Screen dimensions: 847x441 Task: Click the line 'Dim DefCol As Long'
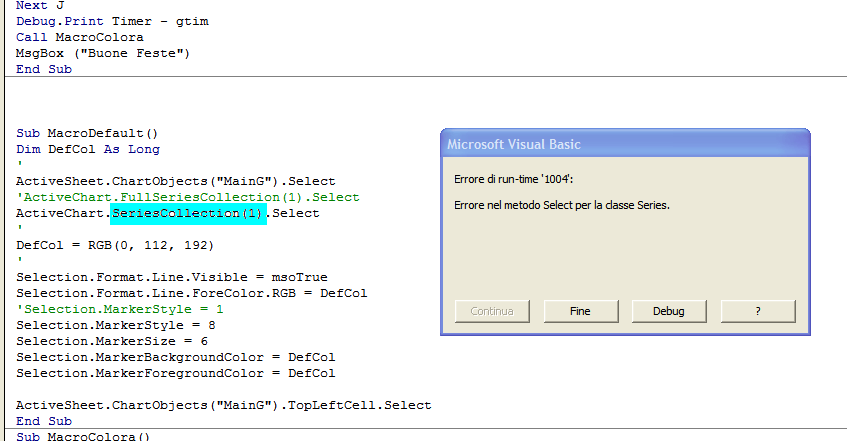[x=88, y=149]
